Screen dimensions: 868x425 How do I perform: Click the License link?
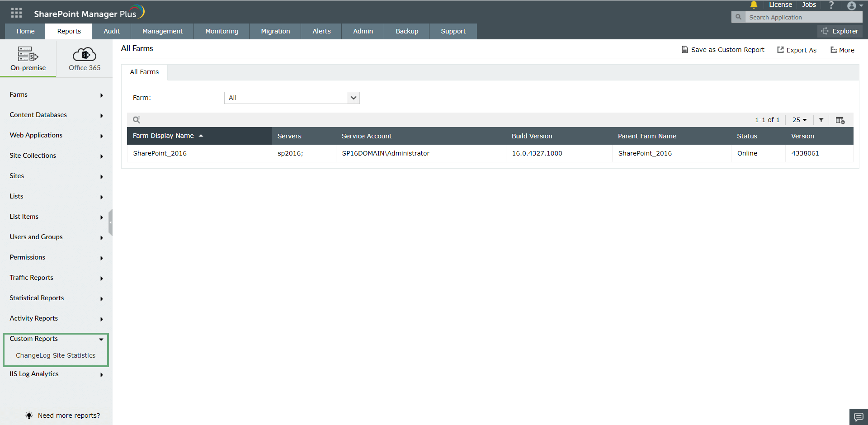point(780,5)
